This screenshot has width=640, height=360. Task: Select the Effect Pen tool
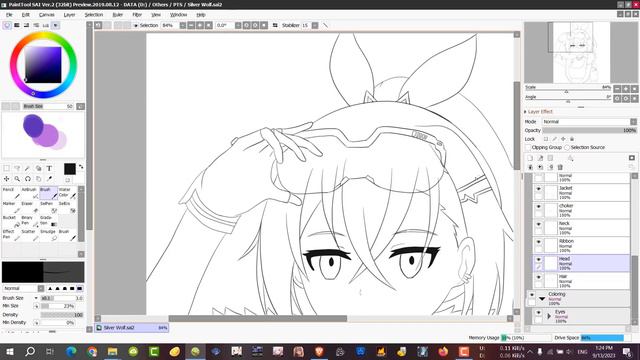11,235
